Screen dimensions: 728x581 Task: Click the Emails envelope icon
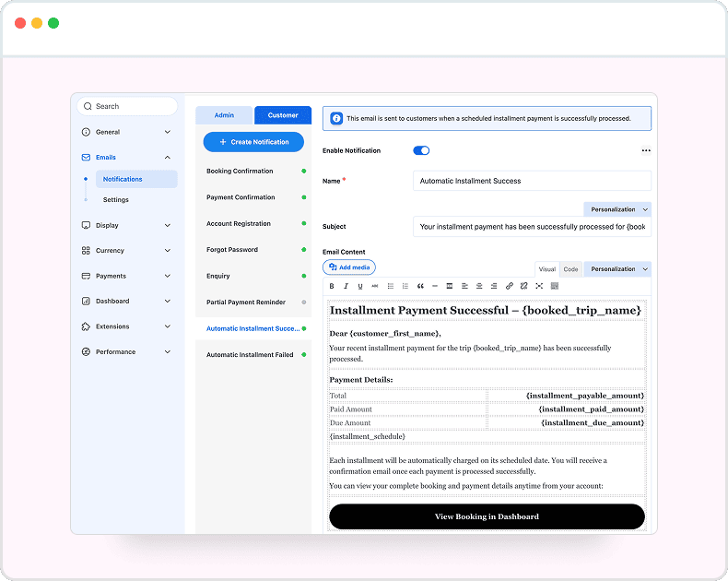(86, 158)
